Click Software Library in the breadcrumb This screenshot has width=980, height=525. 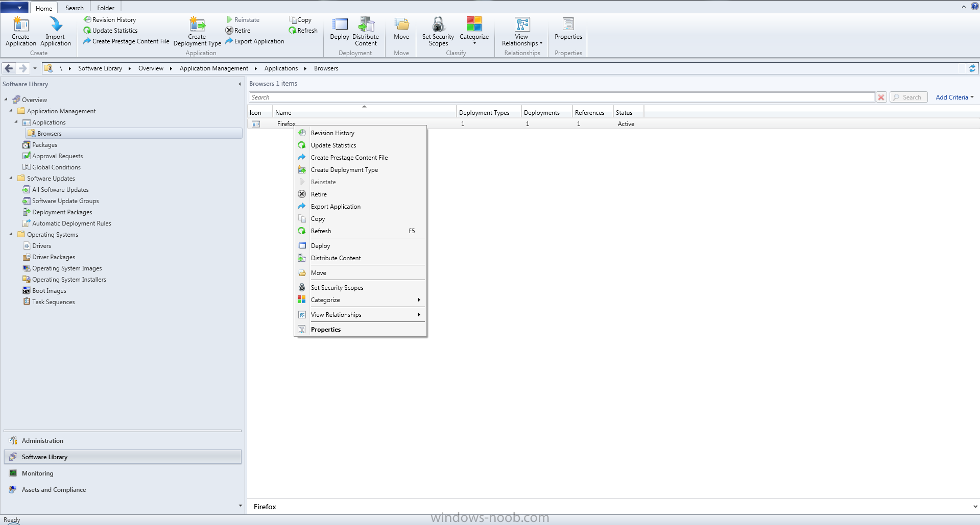(x=100, y=68)
